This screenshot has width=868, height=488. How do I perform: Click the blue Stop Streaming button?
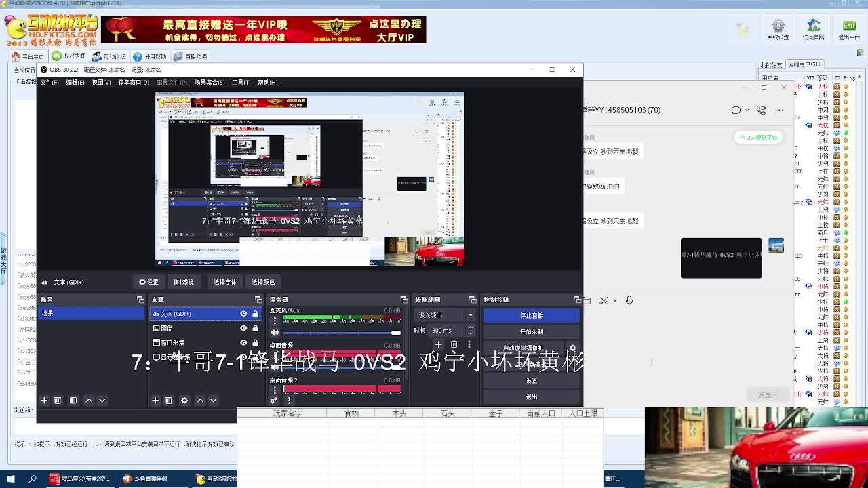[x=531, y=315]
